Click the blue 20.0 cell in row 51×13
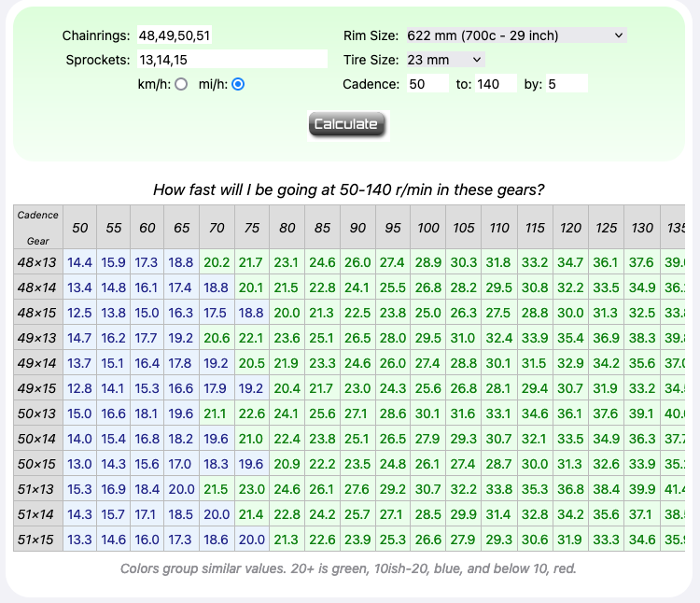 [181, 489]
